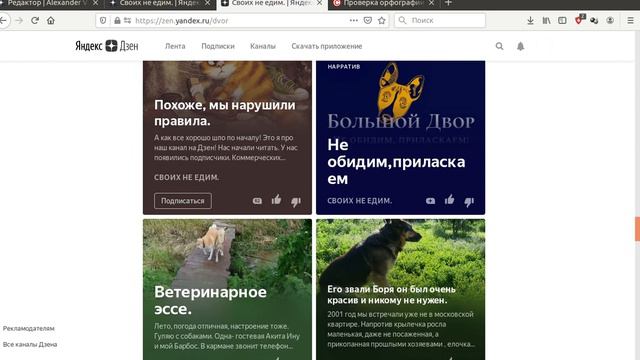This screenshot has width=640, height=360.
Task: Close the Проверка орфографии tab
Action: coord(432,3)
